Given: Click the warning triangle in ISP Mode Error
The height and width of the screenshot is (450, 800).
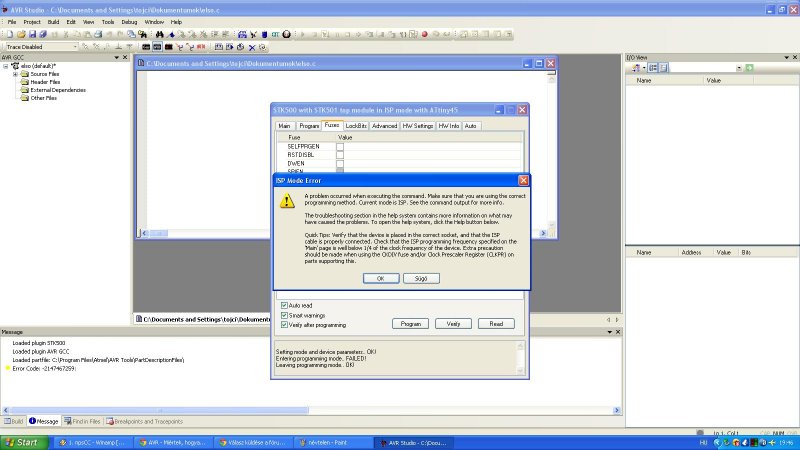Looking at the screenshot, I should tap(287, 201).
